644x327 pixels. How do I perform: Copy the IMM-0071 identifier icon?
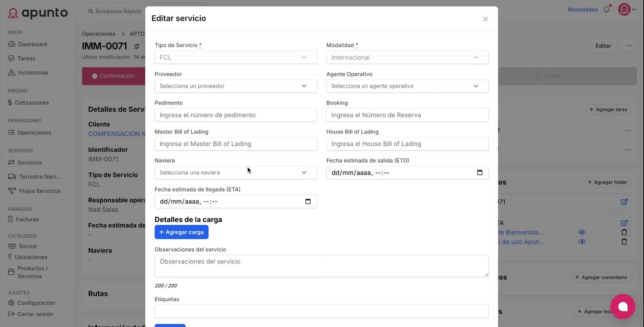pos(137,46)
